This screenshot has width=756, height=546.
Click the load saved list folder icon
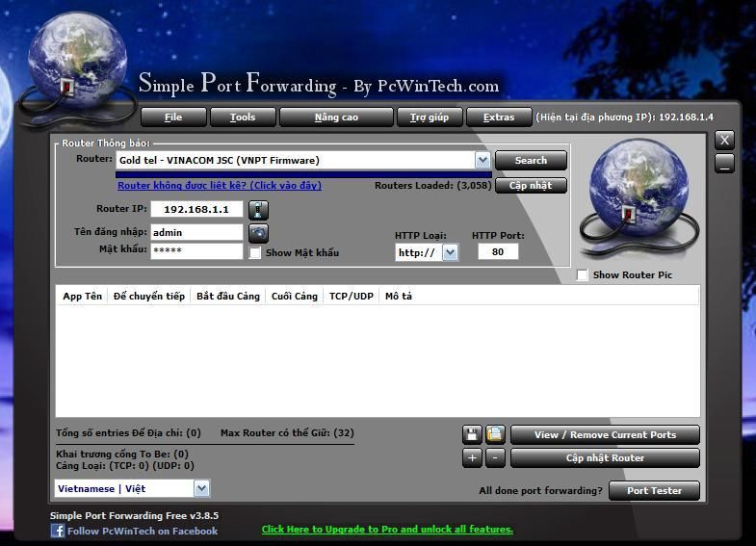pos(495,434)
